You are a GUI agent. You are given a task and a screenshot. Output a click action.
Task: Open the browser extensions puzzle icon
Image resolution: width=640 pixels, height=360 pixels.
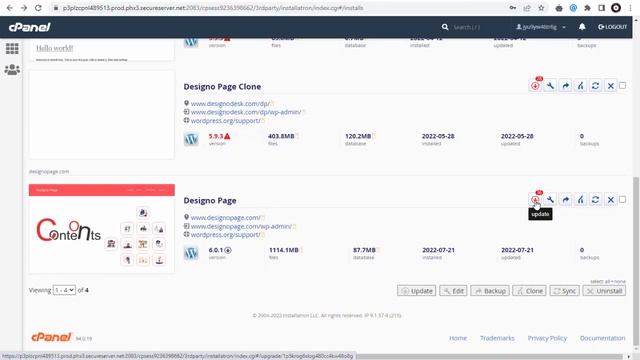[587, 8]
